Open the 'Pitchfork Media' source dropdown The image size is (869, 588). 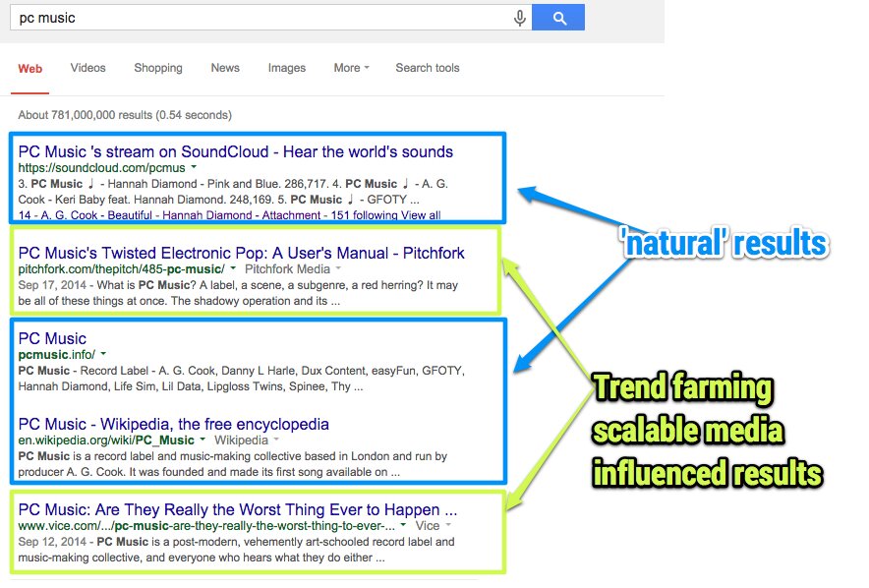[293, 268]
